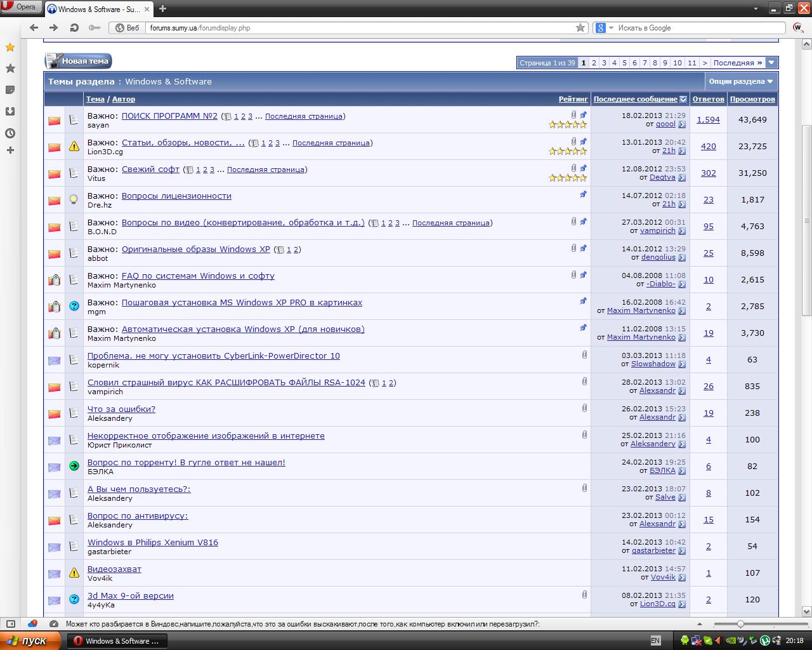812x650 pixels.
Task: Open thread Свежий софт
Action: coord(150,169)
